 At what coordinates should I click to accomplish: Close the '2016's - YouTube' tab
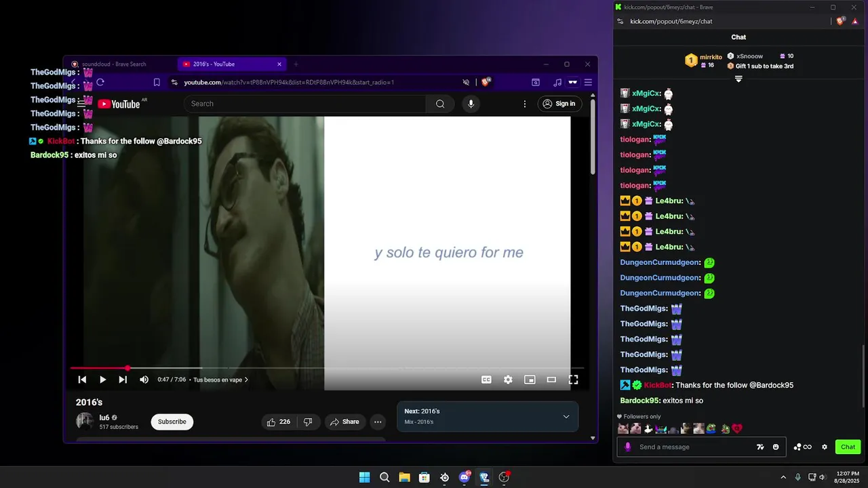(279, 64)
